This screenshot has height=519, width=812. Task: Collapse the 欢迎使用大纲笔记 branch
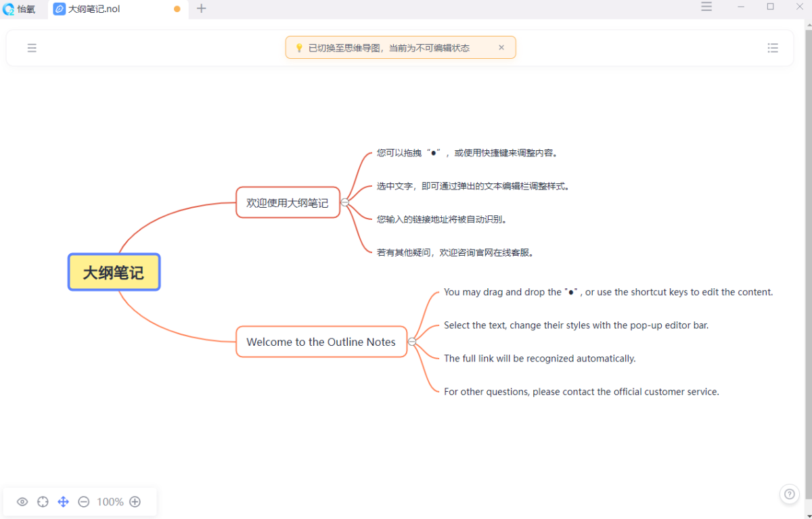click(x=345, y=202)
